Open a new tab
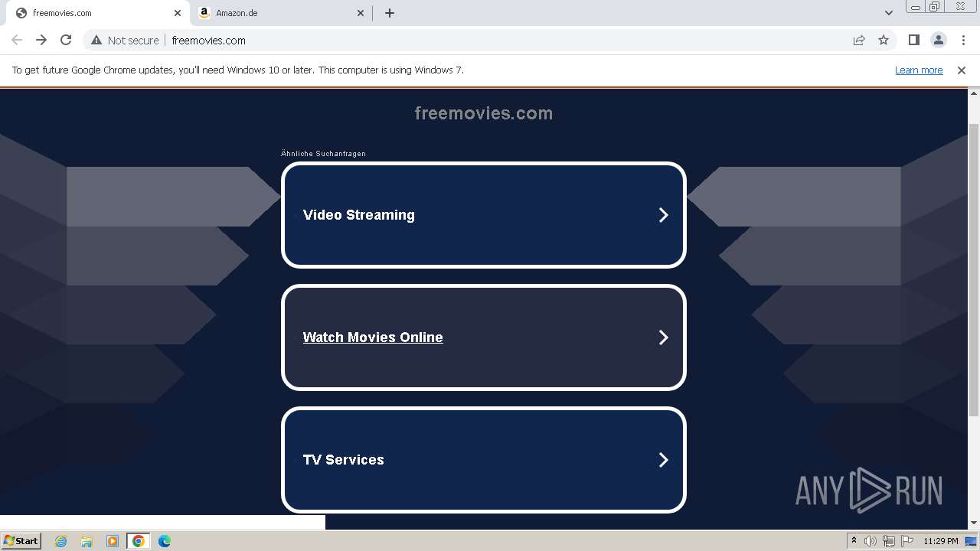 point(390,13)
